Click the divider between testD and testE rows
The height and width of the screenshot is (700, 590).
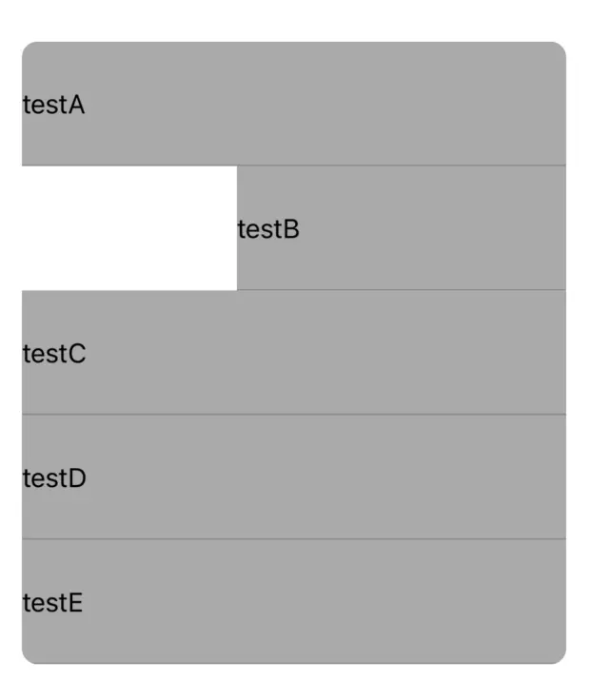(x=293, y=539)
